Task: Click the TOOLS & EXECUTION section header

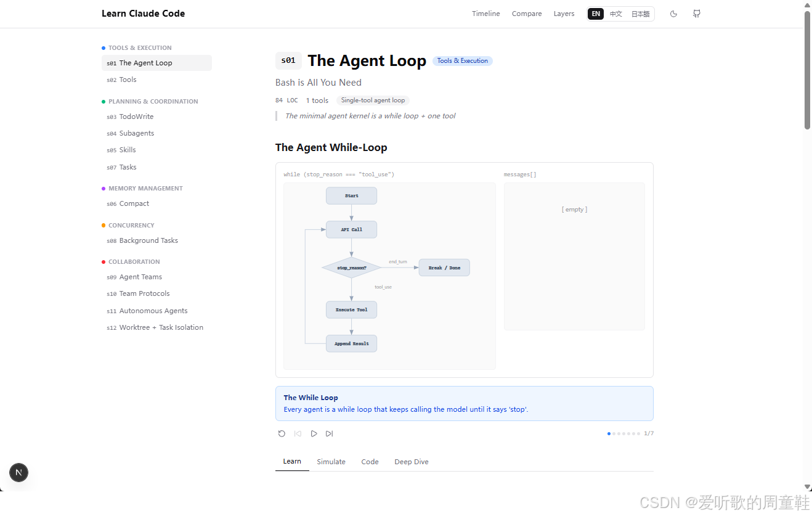Action: [x=140, y=47]
